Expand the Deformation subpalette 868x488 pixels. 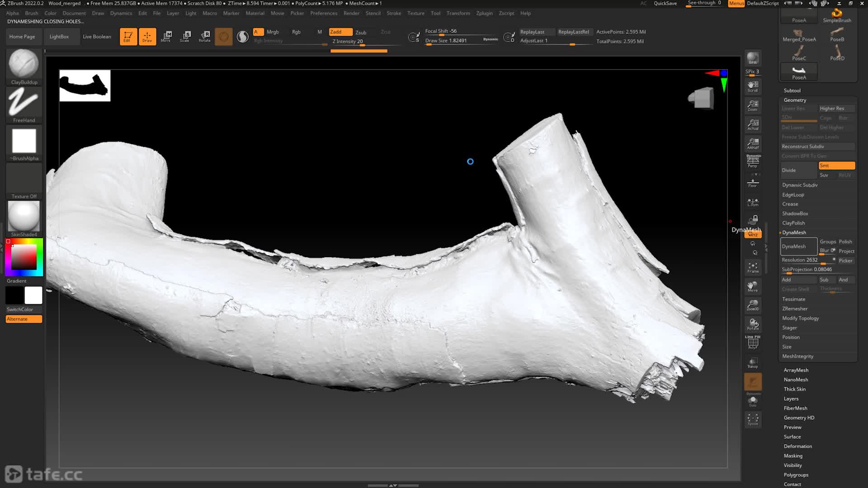pyautogui.click(x=797, y=446)
